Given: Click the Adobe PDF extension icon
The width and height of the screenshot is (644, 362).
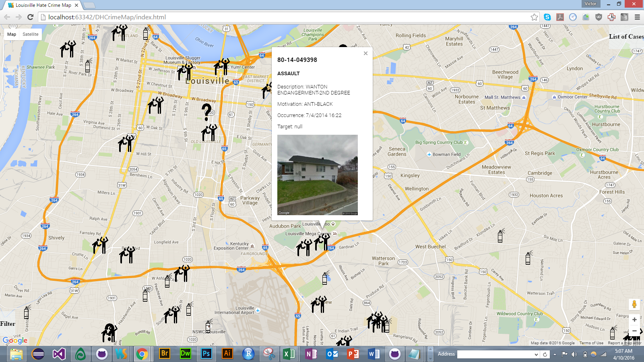Looking at the screenshot, I should pos(560,17).
